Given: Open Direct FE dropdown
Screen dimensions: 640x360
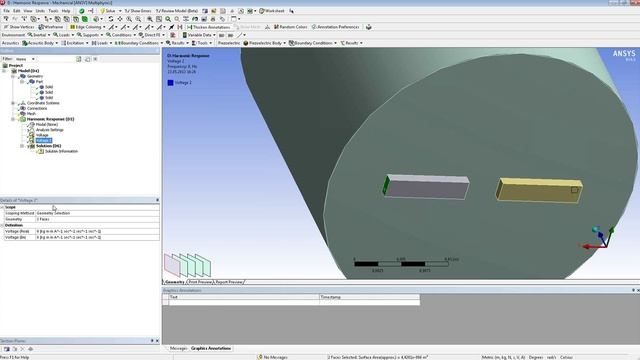Looking at the screenshot, I should pos(152,35).
